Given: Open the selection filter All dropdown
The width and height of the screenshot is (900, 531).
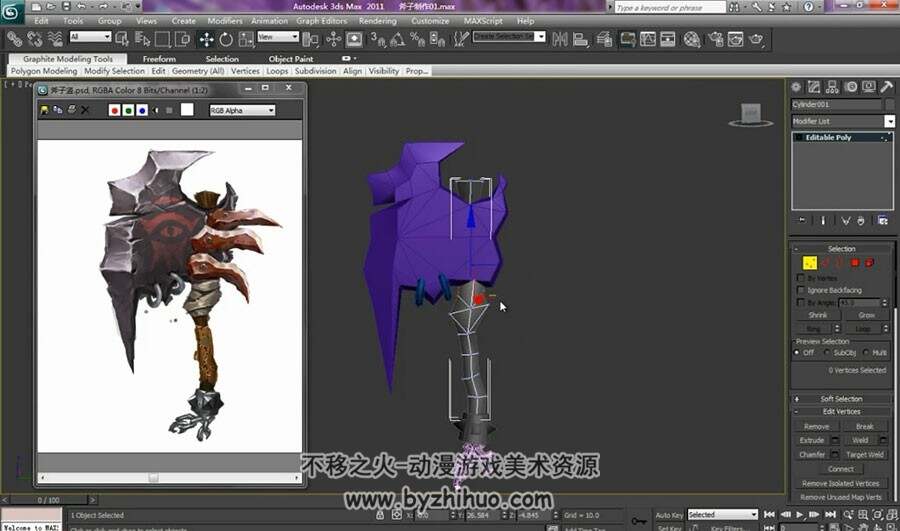Looking at the screenshot, I should 90,37.
